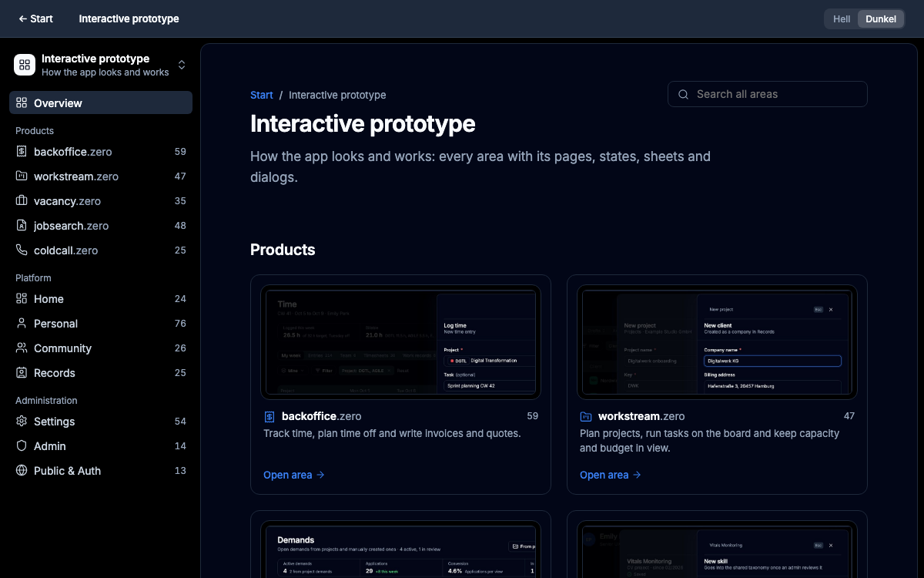Open Public & Auth in the sidebar
This screenshot has height=578, width=924.
pyautogui.click(x=101, y=471)
